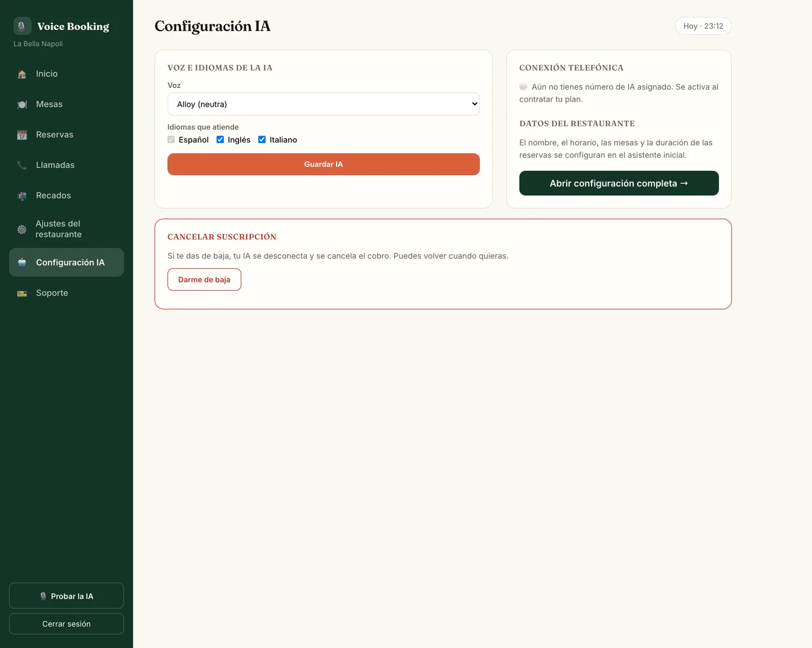Click the ticket icon beside Soporte
812x648 pixels.
[x=22, y=294]
